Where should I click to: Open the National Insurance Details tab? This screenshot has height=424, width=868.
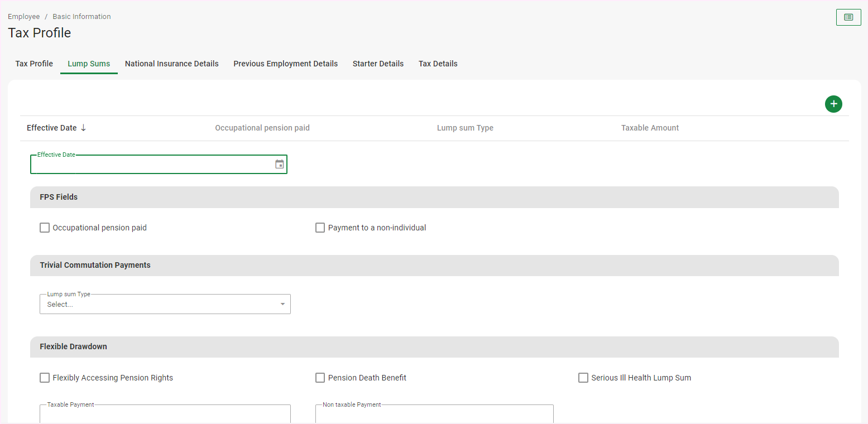click(x=171, y=64)
